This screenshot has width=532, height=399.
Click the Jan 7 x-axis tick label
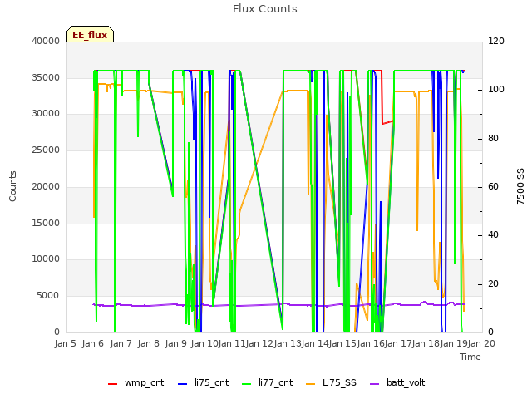121,343
